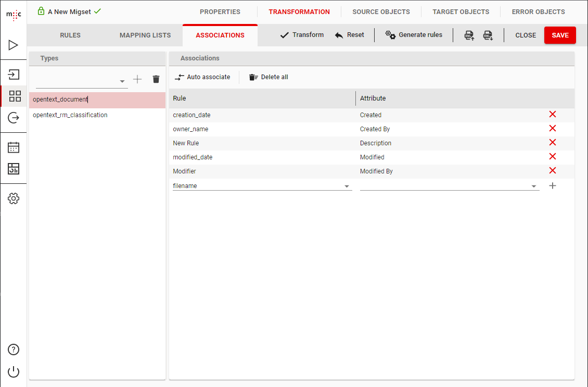Open the calendar scheduler sidebar icon
This screenshot has height=387, width=588.
(14, 147)
